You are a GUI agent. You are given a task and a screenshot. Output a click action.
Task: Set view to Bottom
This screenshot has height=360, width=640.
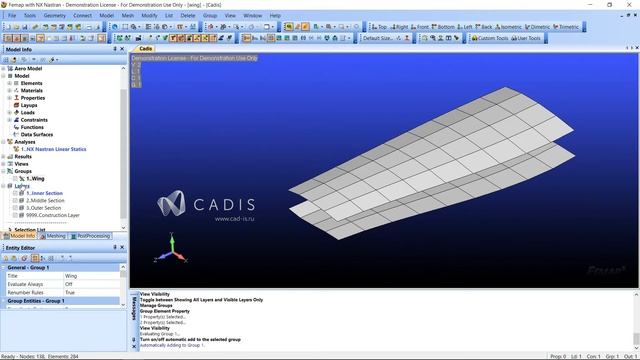(x=443, y=27)
